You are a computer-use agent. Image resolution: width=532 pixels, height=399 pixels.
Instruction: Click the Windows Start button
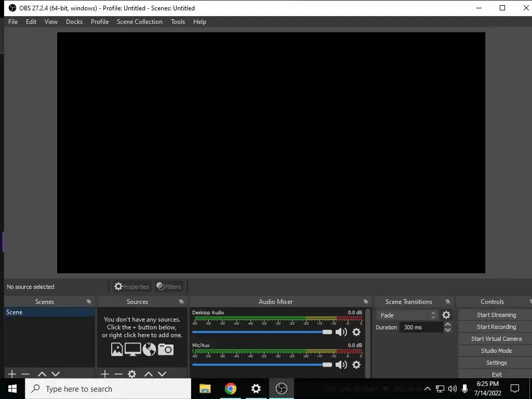coord(12,389)
